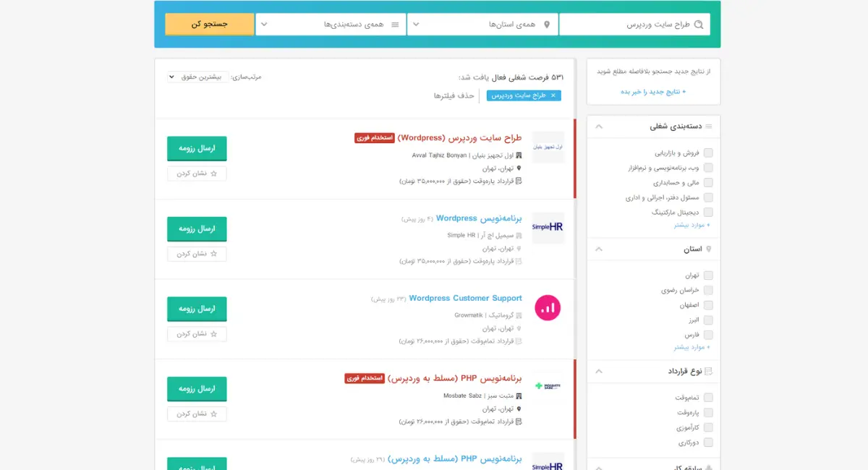Focus the keyword search input field

coord(634,25)
